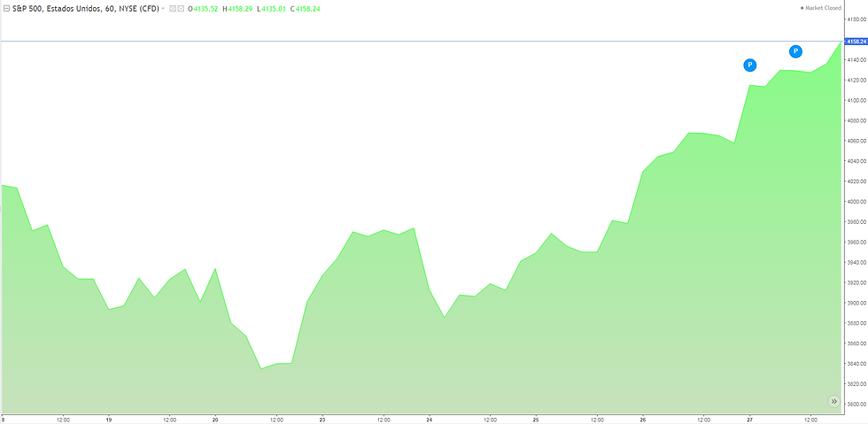868x424 pixels.
Task: Click date 19 on the time axis
Action: point(109,419)
